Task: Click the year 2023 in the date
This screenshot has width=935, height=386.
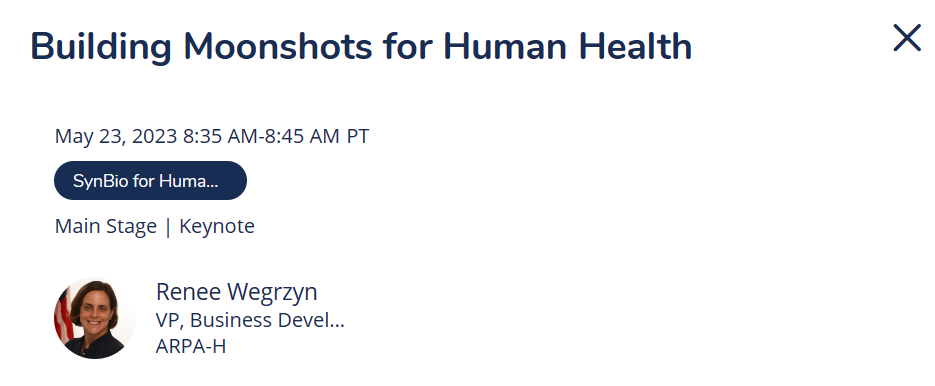Action: (154, 137)
